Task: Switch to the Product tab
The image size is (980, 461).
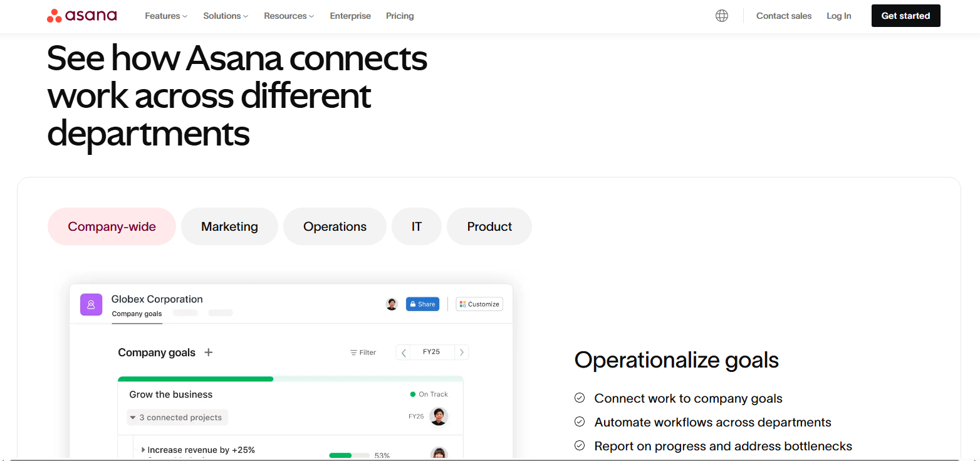Action: (489, 226)
